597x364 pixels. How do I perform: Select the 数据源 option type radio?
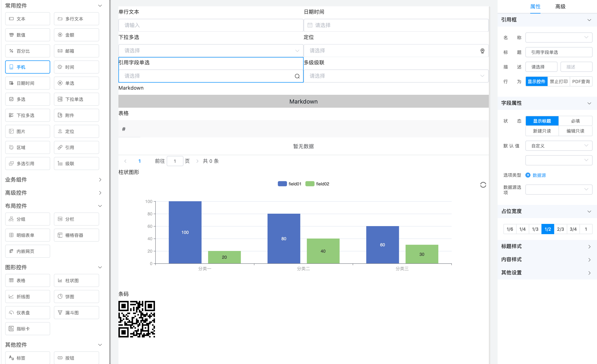point(528,175)
